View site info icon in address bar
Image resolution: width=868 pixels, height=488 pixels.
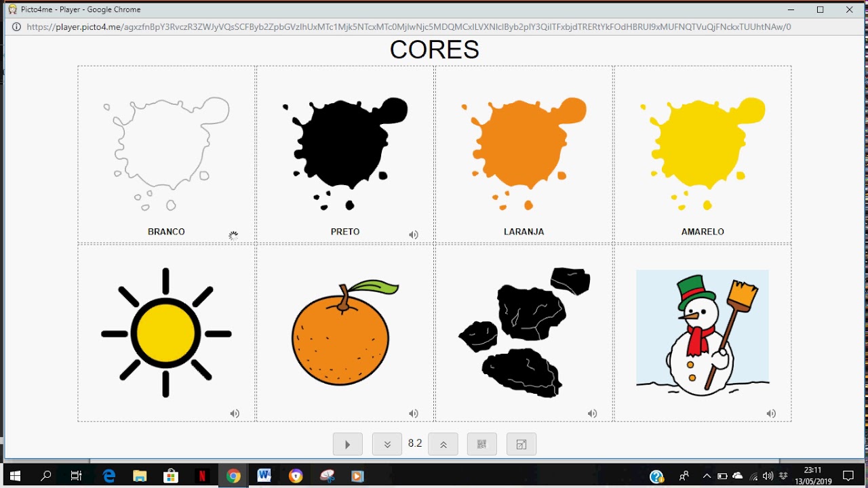click(16, 27)
